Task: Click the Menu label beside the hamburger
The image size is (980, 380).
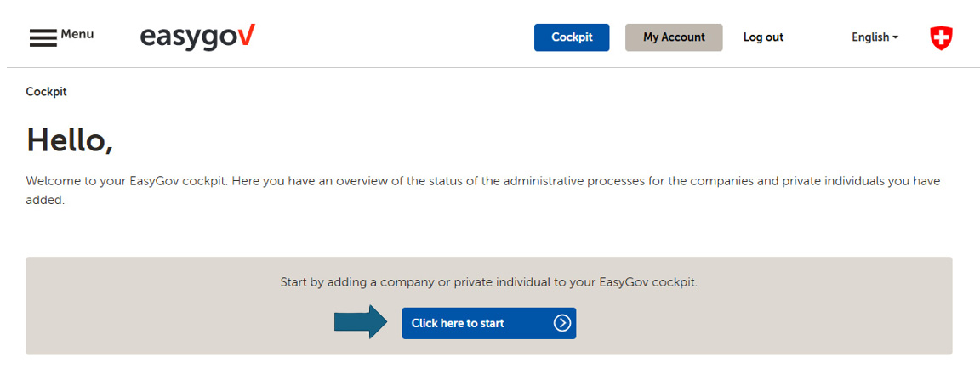Action: [x=77, y=34]
